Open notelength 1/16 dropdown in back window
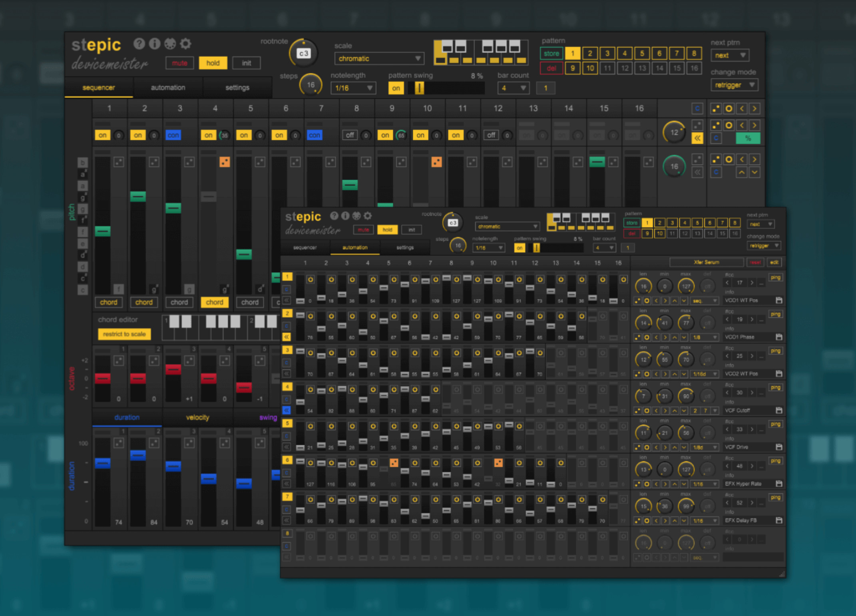 (x=353, y=88)
